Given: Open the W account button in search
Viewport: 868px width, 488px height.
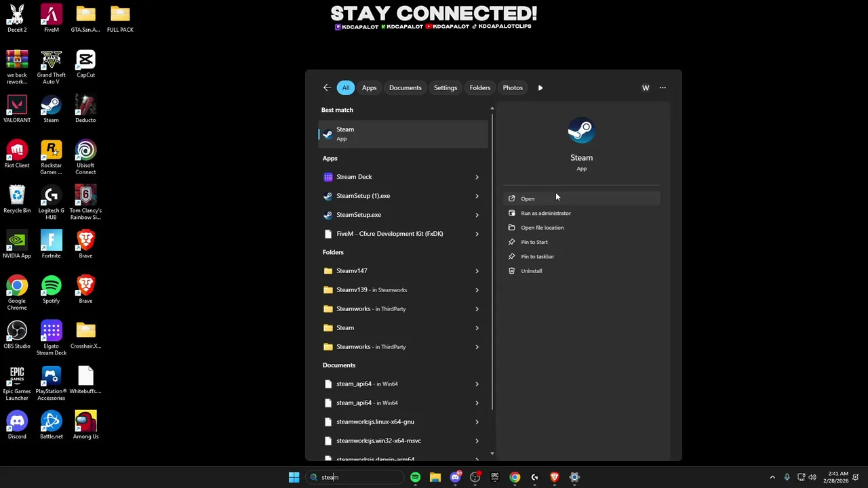Looking at the screenshot, I should [x=646, y=87].
